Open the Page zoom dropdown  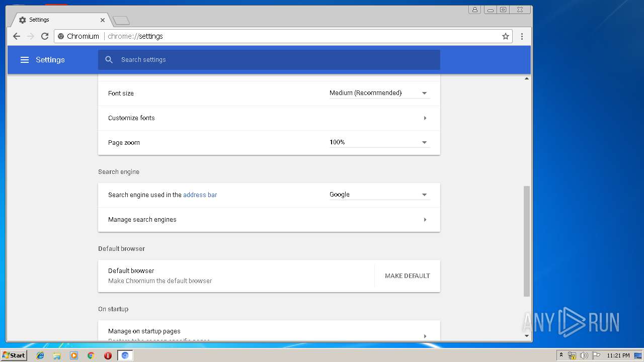click(x=379, y=142)
